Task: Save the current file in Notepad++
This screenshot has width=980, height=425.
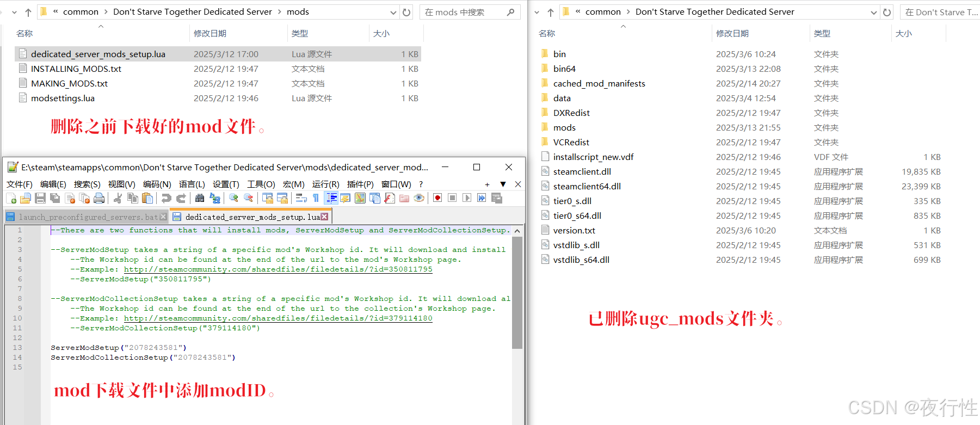Action: click(x=40, y=198)
